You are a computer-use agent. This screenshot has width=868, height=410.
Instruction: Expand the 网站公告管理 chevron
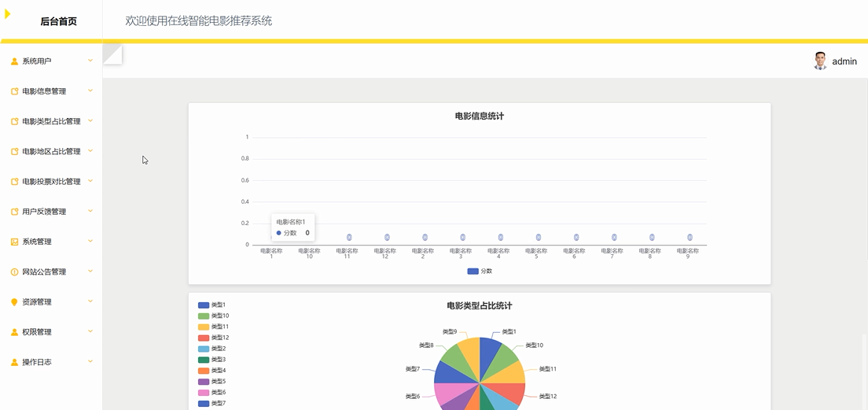[x=90, y=271]
